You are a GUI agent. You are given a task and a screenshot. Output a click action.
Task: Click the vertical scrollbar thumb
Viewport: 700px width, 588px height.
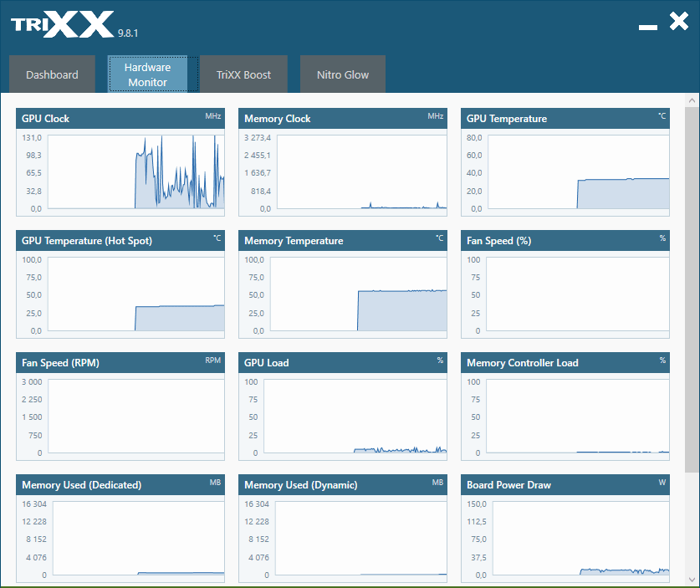pos(692,289)
